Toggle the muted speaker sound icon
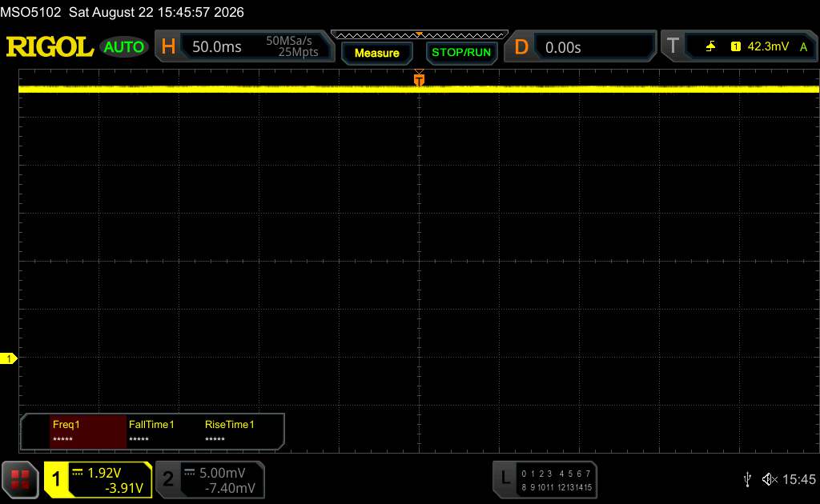The height and width of the screenshot is (504, 820). coord(770,479)
